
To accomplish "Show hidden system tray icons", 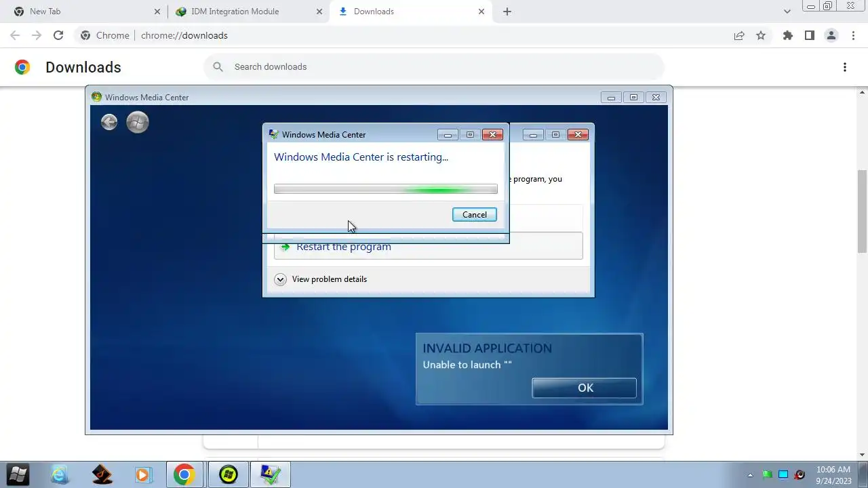I will click(x=750, y=475).
